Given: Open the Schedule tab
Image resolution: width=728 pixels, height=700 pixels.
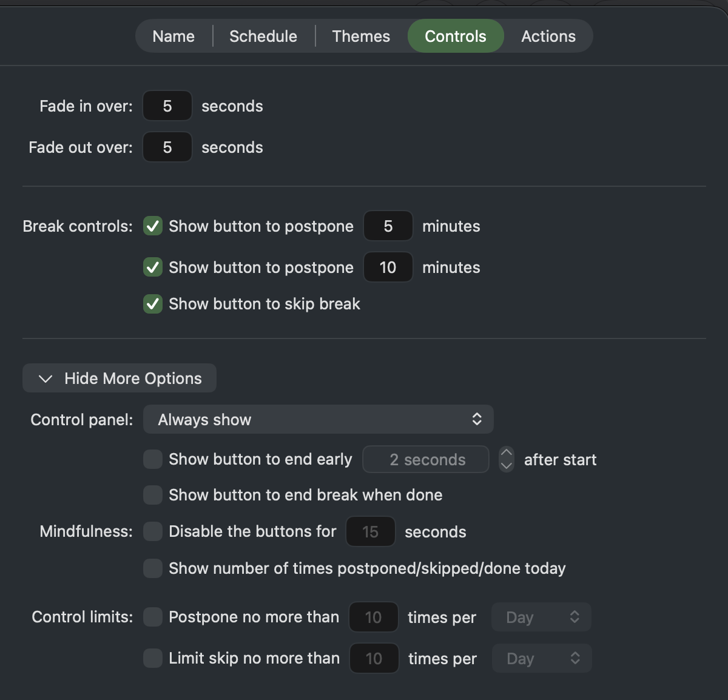Looking at the screenshot, I should pyautogui.click(x=263, y=36).
